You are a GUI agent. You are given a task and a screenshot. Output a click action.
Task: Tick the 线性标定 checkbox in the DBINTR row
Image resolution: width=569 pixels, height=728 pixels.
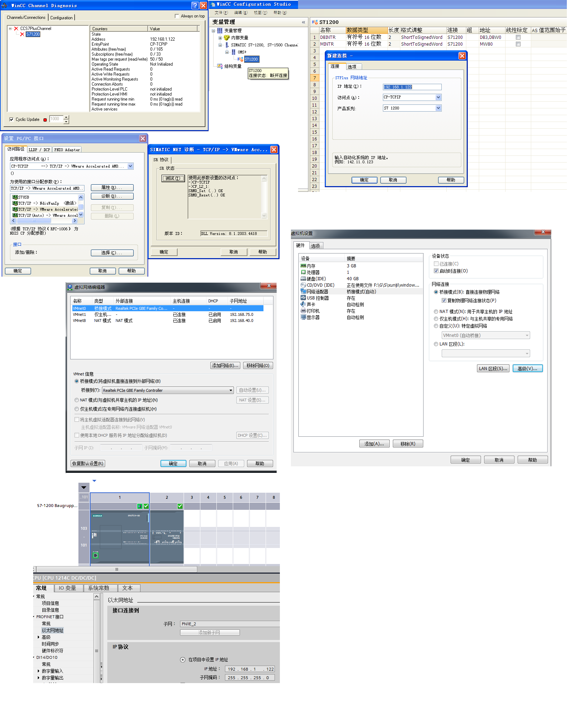pyautogui.click(x=518, y=37)
